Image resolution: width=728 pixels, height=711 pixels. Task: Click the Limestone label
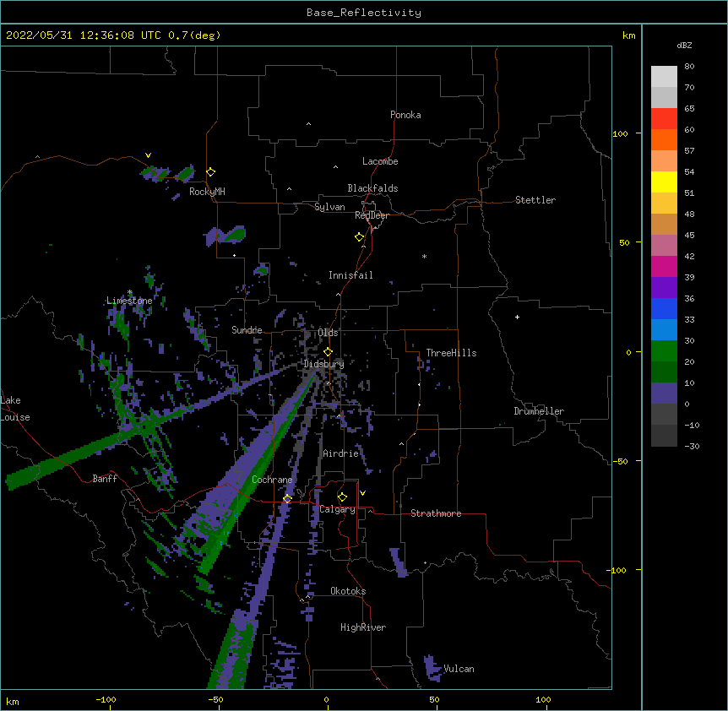point(129,301)
